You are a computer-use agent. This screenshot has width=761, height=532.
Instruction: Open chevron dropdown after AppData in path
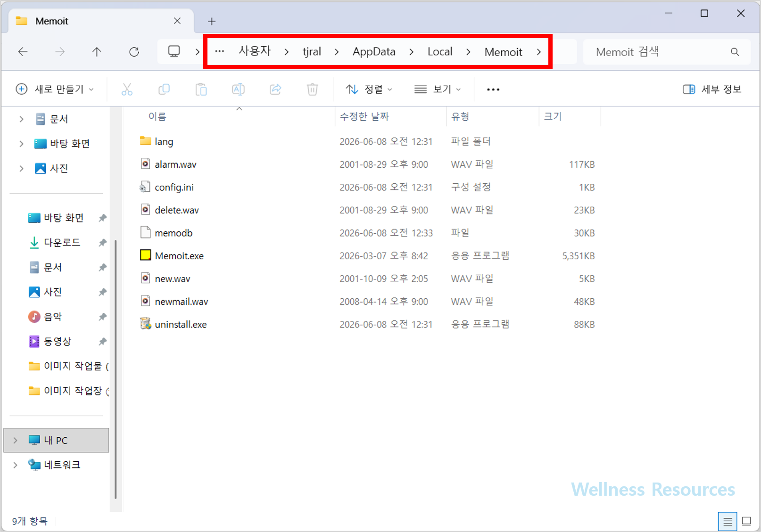point(412,52)
